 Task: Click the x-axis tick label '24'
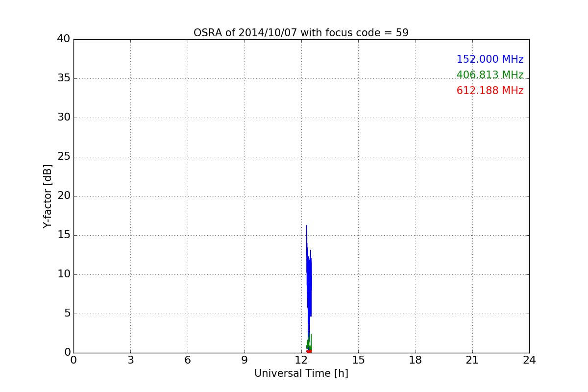[x=529, y=360]
